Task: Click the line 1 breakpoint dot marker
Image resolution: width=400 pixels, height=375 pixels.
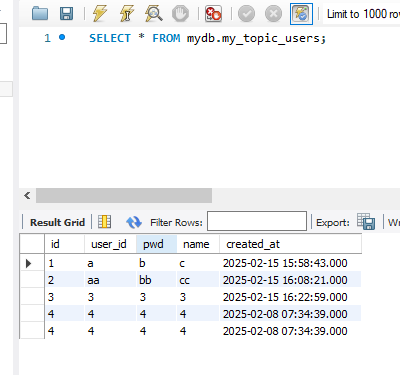Action: tap(62, 37)
